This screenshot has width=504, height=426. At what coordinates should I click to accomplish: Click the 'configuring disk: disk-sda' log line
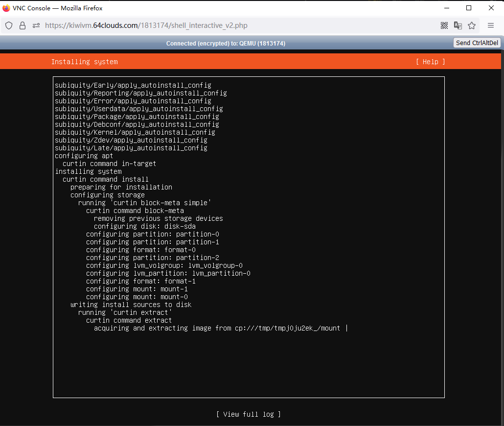point(144,226)
